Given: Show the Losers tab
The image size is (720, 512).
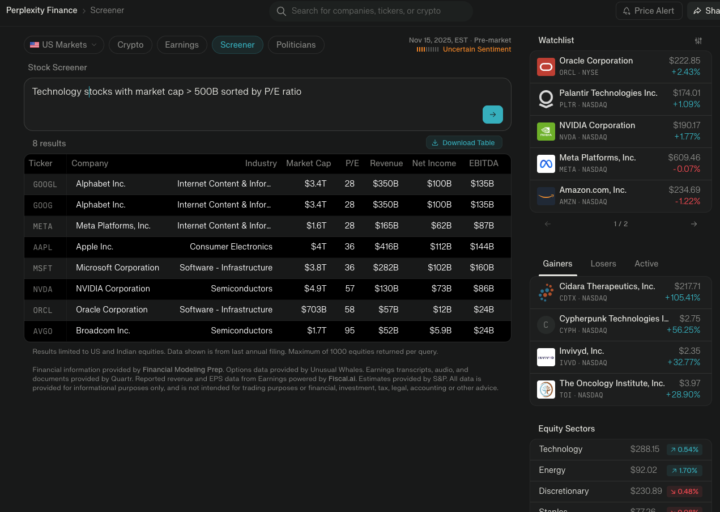Looking at the screenshot, I should click(603, 264).
